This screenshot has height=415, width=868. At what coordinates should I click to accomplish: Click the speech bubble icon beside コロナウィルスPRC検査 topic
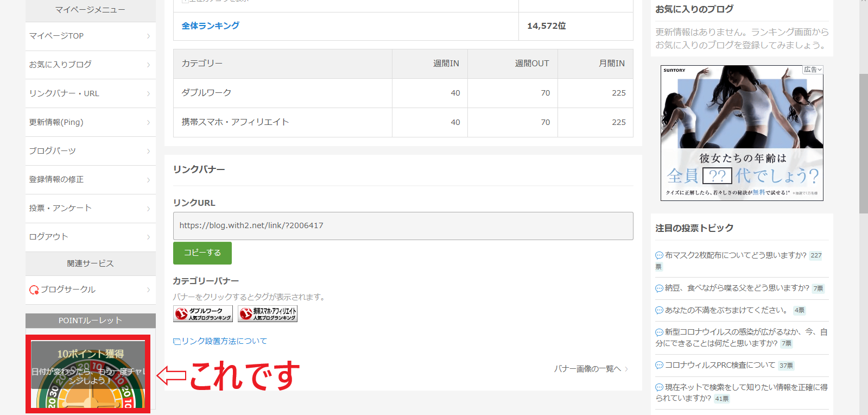click(659, 366)
